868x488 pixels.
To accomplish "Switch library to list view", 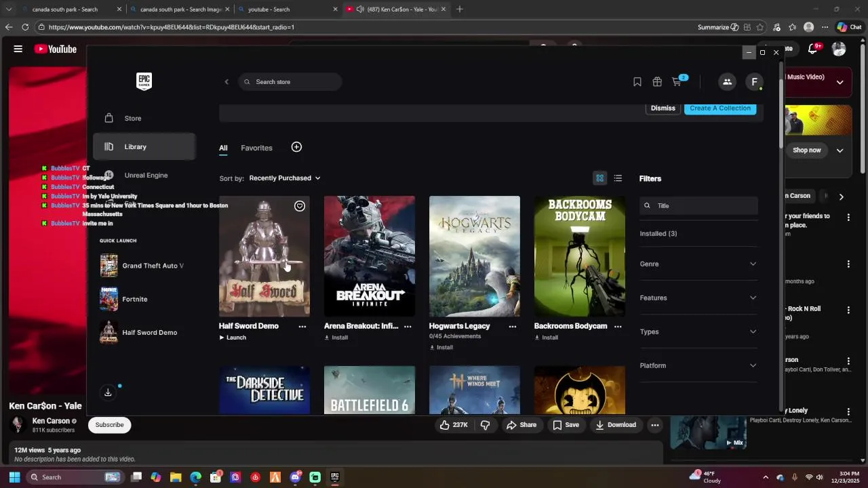I will pos(618,178).
